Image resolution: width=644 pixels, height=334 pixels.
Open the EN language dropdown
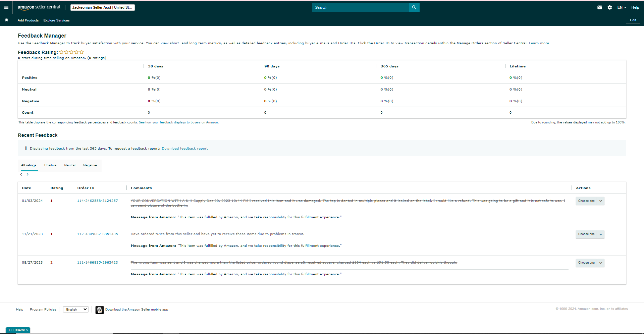pos(622,7)
